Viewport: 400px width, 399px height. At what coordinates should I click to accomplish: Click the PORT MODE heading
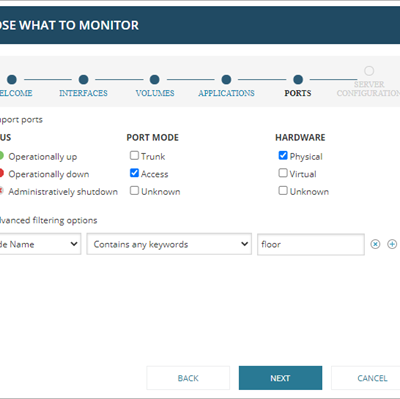coord(153,137)
